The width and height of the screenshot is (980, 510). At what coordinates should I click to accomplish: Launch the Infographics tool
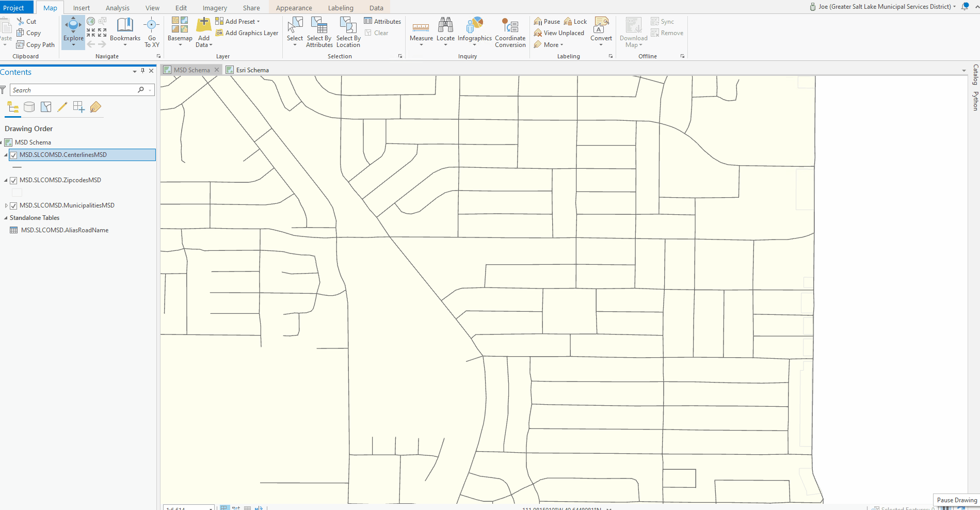(475, 31)
